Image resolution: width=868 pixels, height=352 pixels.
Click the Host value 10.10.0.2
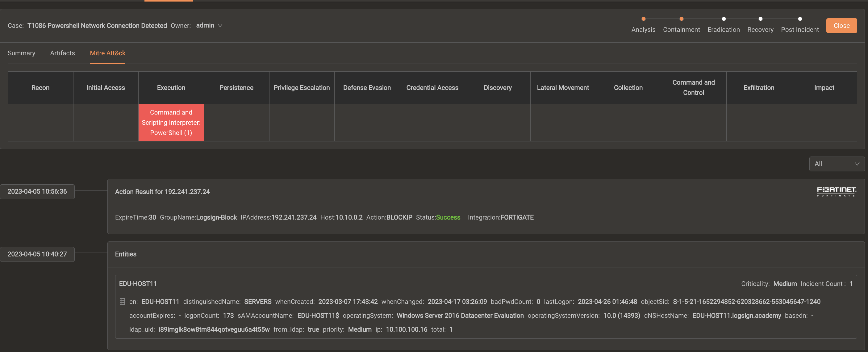click(349, 217)
